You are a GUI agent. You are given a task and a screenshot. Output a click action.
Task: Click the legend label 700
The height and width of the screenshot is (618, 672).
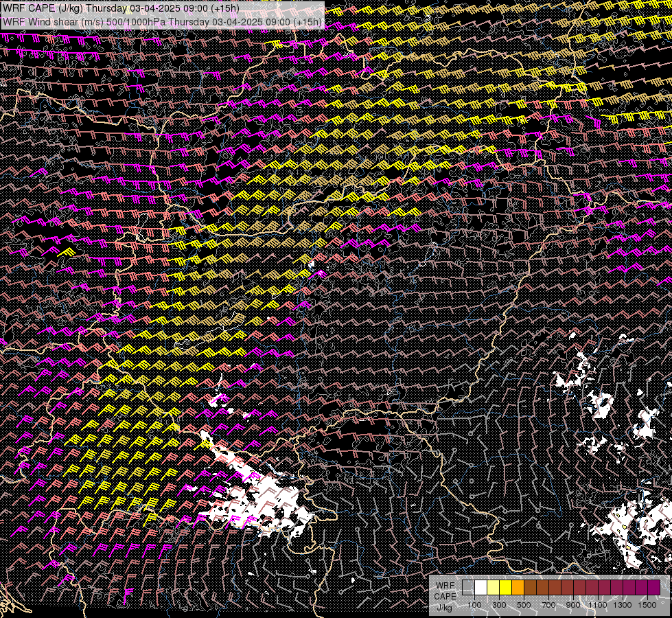pos(548,605)
